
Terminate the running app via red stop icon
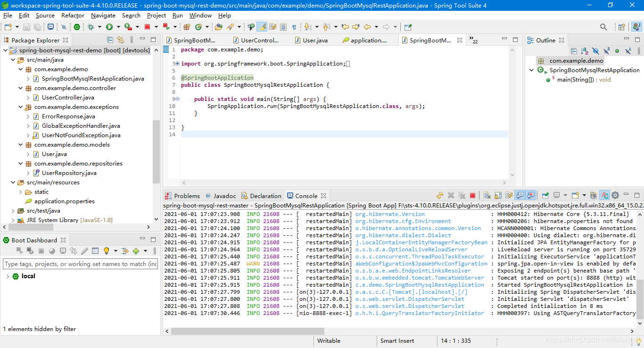point(472,195)
